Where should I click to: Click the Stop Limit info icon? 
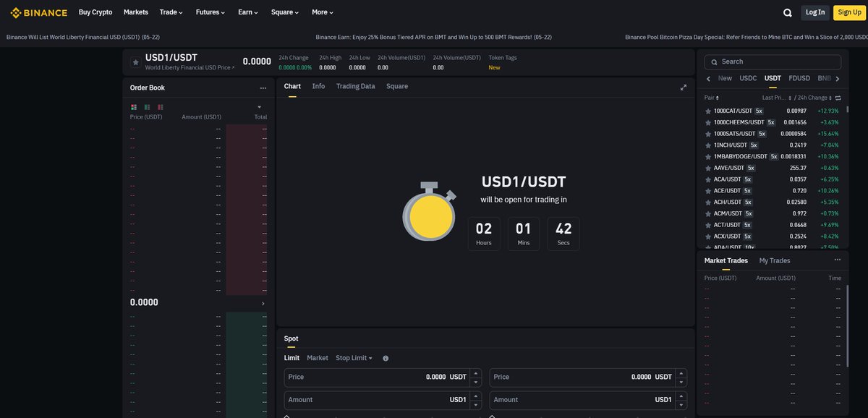point(386,359)
